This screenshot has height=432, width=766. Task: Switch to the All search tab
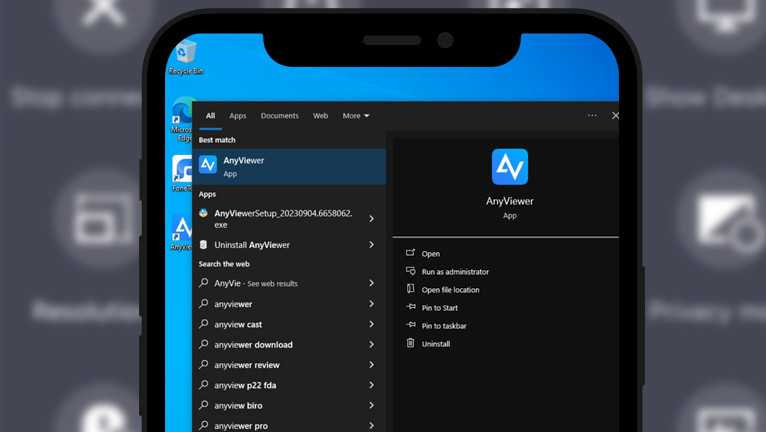tap(211, 116)
